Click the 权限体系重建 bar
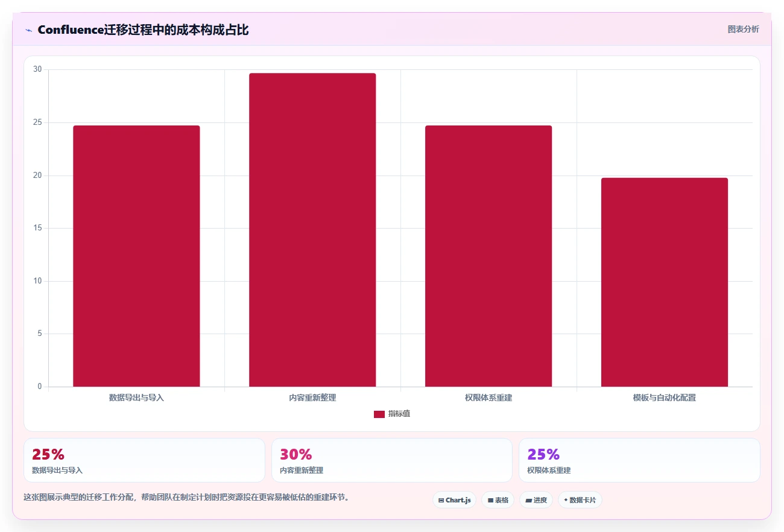This screenshot has width=784, height=532. [x=488, y=256]
